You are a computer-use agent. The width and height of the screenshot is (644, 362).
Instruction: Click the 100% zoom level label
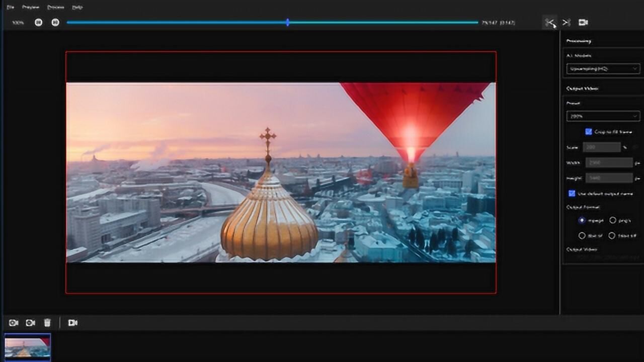(x=18, y=23)
